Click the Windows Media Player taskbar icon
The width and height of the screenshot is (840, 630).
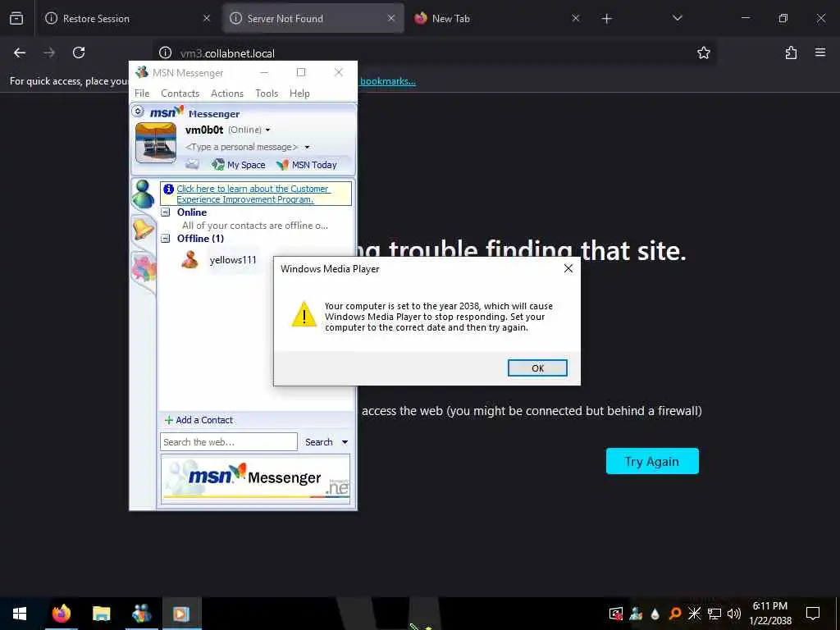(x=181, y=614)
